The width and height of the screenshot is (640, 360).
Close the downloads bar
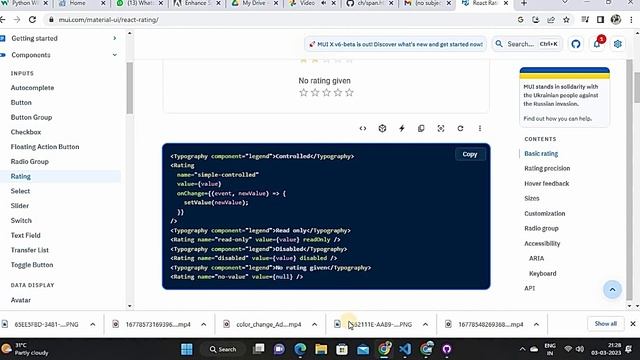633,324
